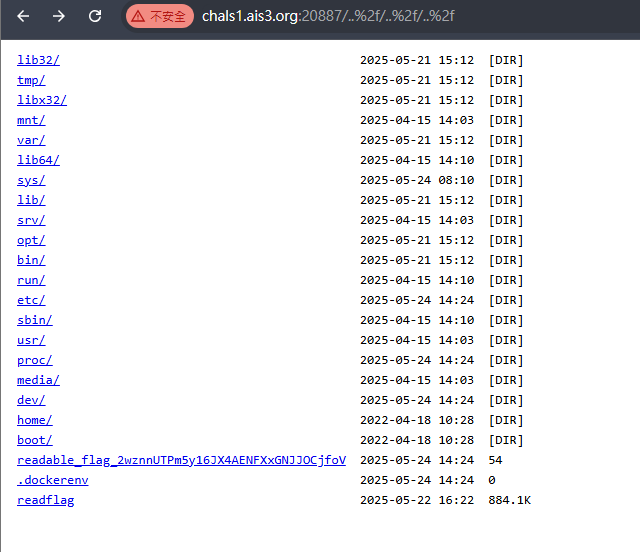Go forward with the browser arrow

pos(59,16)
